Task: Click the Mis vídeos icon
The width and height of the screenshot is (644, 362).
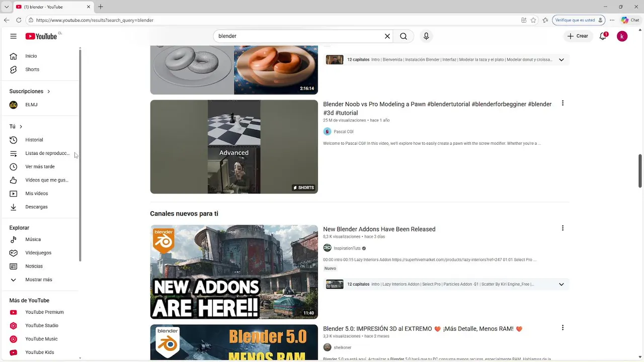Action: (14, 194)
